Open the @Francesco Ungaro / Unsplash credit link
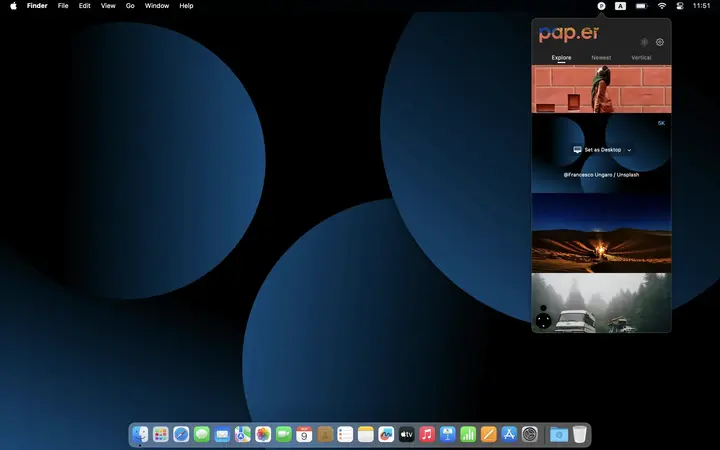Screen dimensions: 720x450 [x=601, y=174]
